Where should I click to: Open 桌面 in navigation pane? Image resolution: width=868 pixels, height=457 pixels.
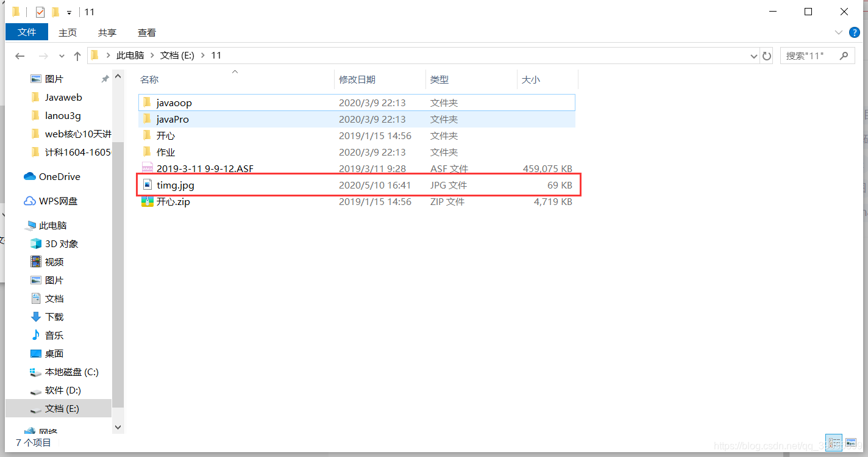coord(54,354)
